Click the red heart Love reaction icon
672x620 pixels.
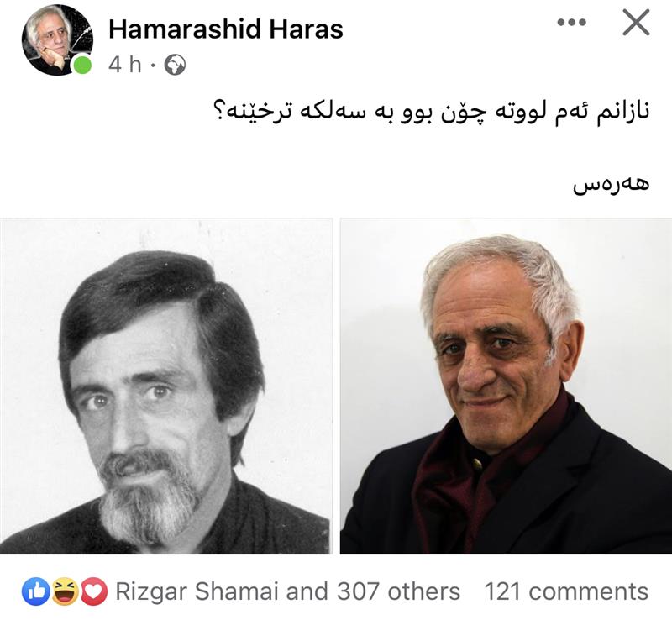(94, 591)
